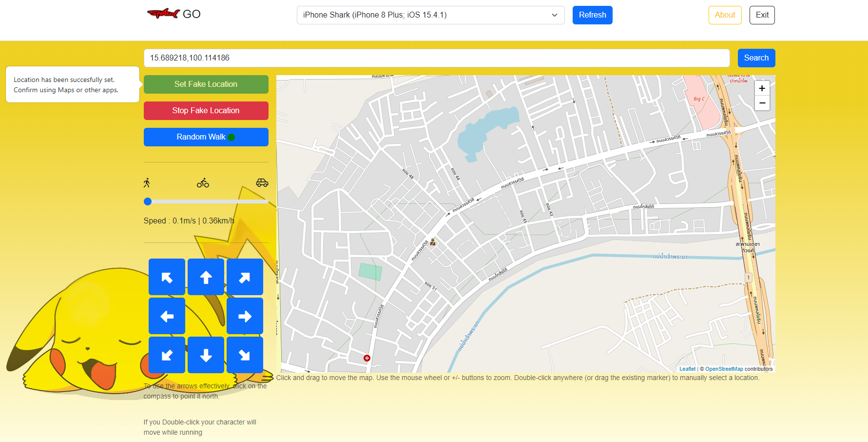Click Exit to leave the app
Viewport: 868px width, 442px height.
[762, 15]
